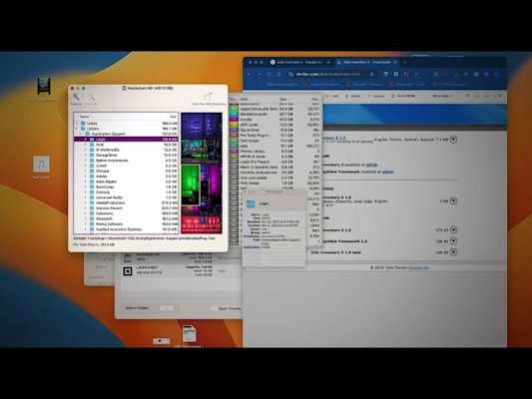This screenshot has height=399, width=532.
Task: Select the Library folder row
Action: (126, 129)
